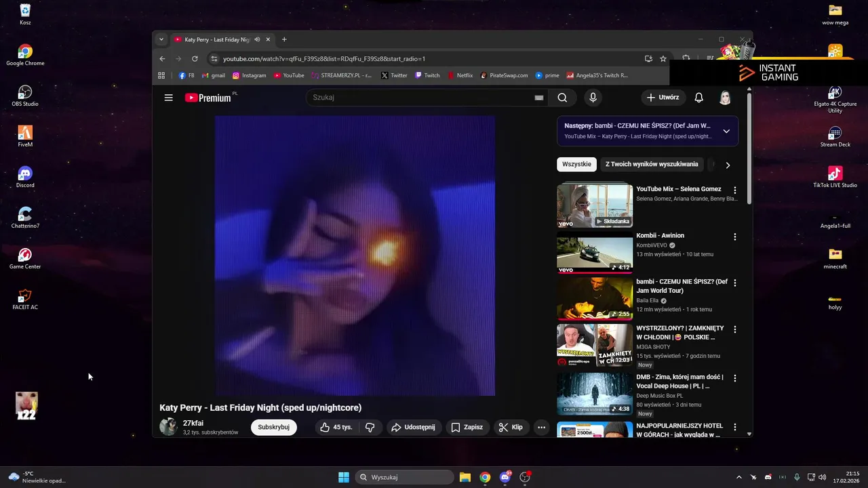Show hidden system tray icons chevron
Screen dimensions: 868x488
739,477
